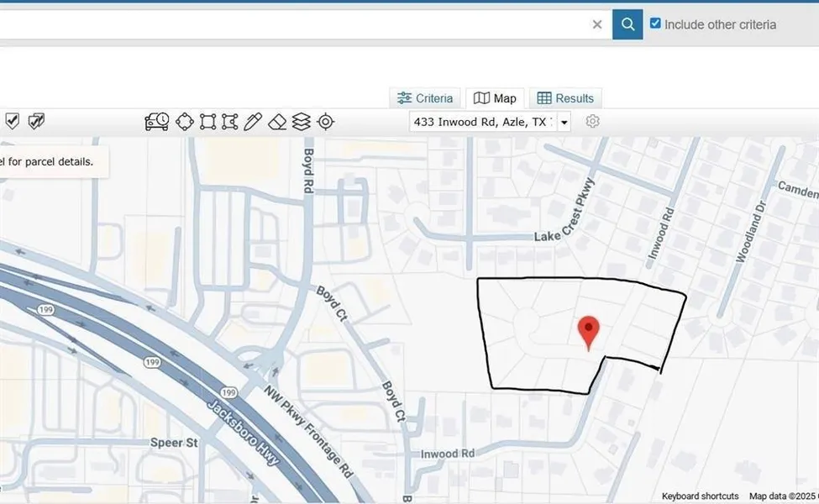
Task: Toggle the double checkmark select-all box
Action: click(x=35, y=122)
